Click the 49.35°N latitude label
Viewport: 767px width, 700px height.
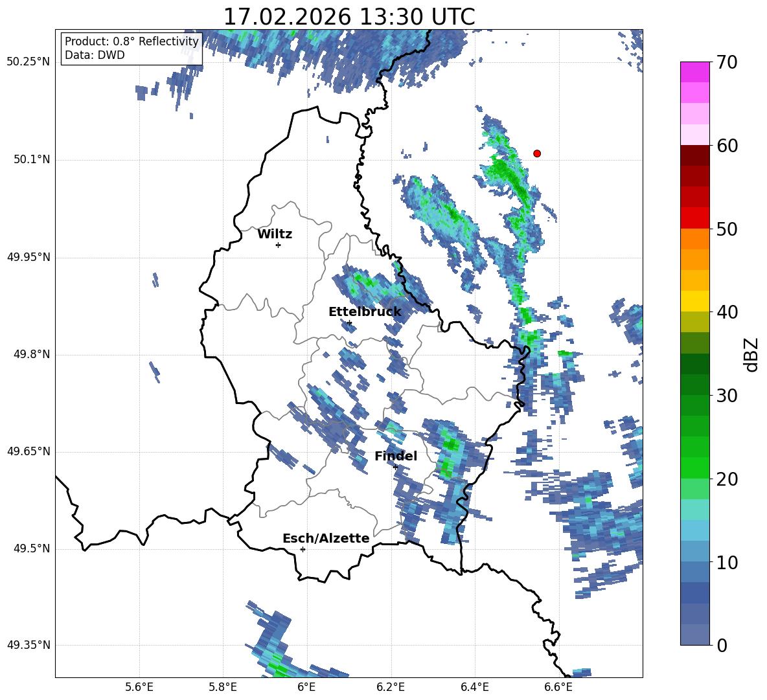pos(29,645)
